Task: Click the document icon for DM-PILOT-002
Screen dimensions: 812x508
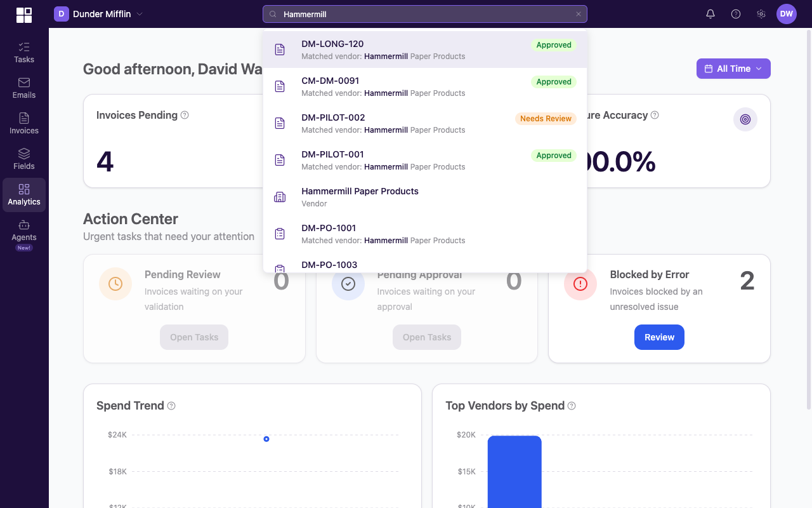Action: 280,123
